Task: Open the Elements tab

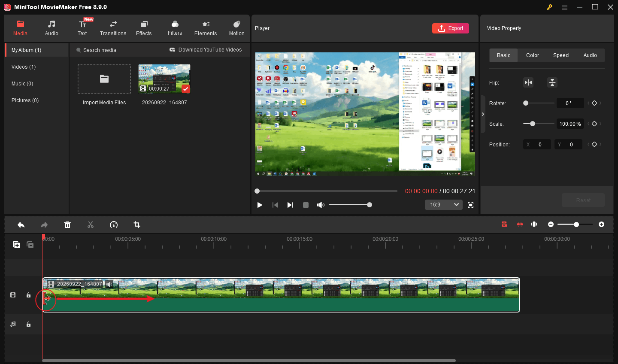Action: [x=206, y=28]
